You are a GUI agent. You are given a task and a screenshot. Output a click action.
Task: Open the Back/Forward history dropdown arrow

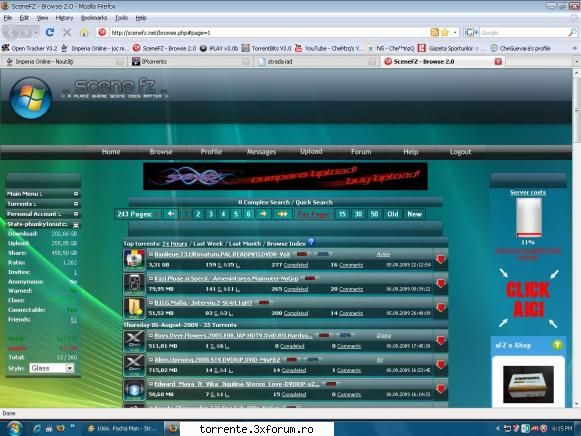36,33
